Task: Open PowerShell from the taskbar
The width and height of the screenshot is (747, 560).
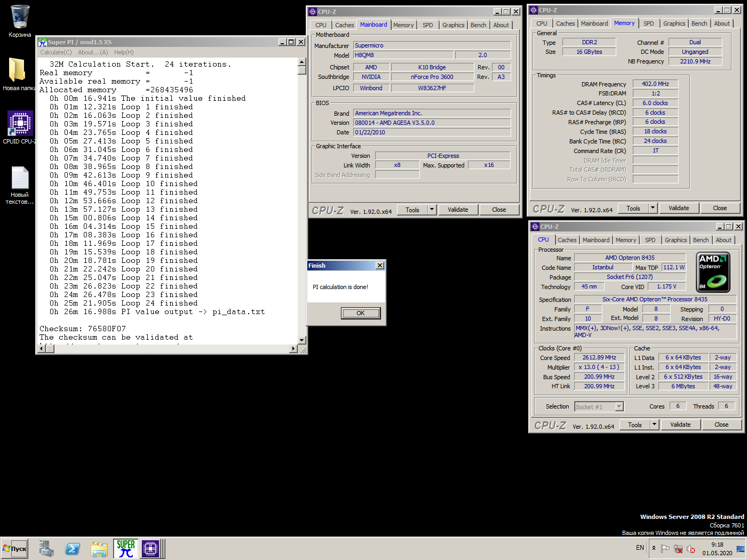Action: tap(73, 549)
